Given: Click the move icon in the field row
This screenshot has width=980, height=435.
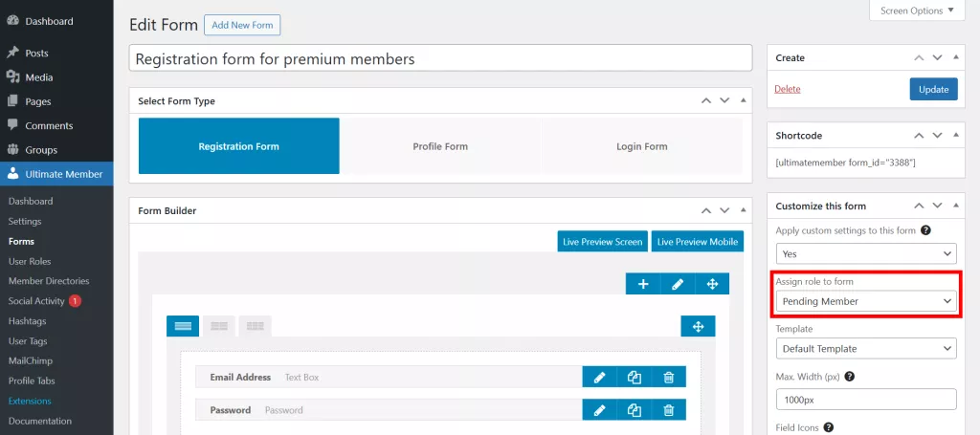Looking at the screenshot, I should (x=698, y=326).
